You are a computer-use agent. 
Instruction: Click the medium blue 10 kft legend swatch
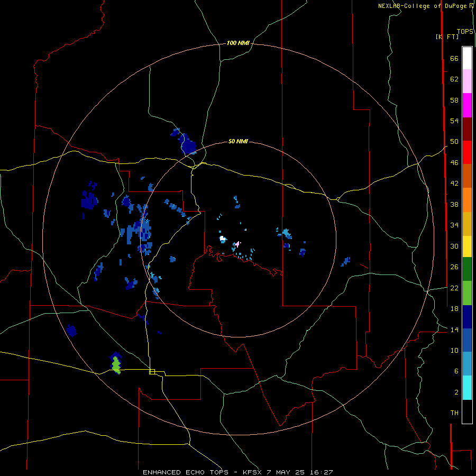coord(467,340)
